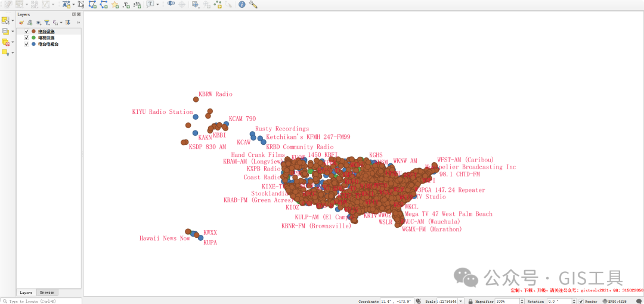
Task: Select the 电台设施 layer name
Action: coord(47,31)
